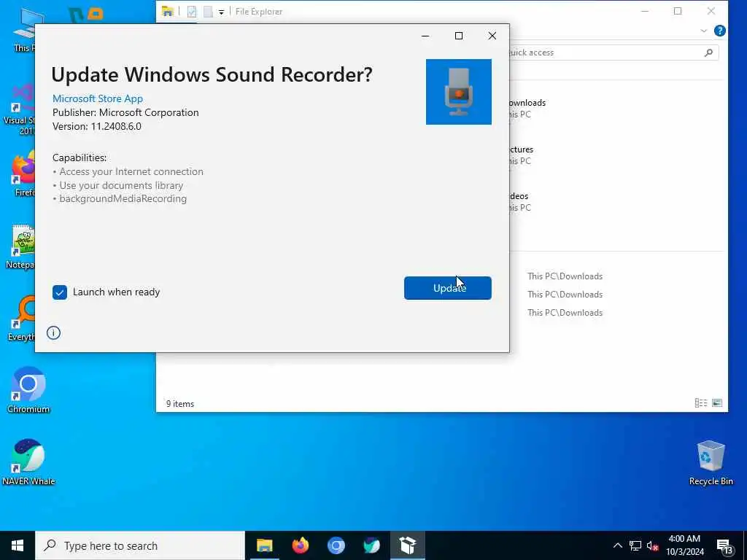The height and width of the screenshot is (560, 747).
Task: Select the Visual Studio desktop shortcut
Action: coord(19,111)
